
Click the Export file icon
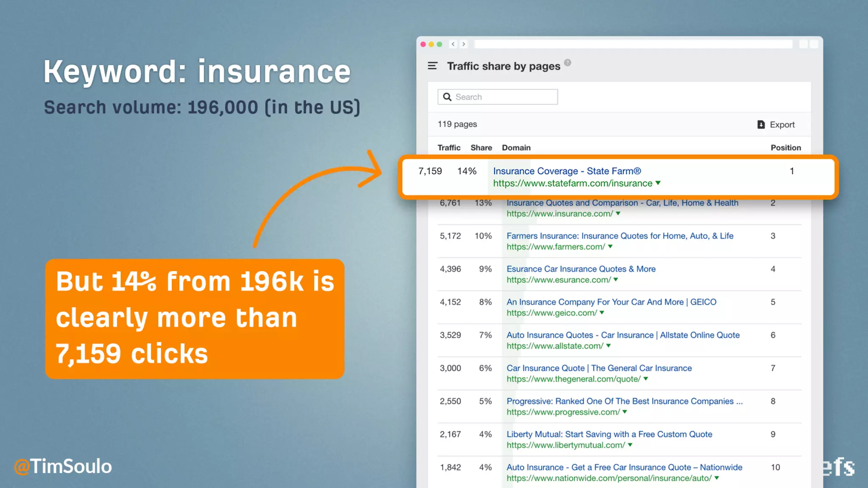point(761,125)
